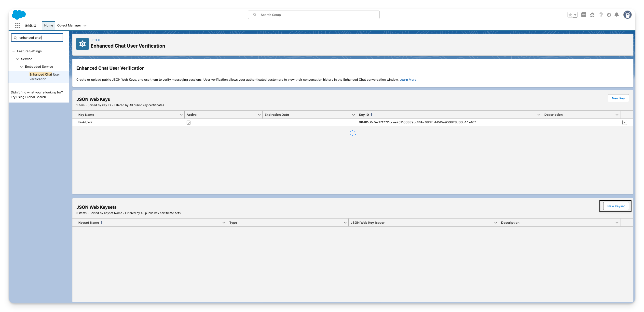Open the Learn More link
The height and width of the screenshot is (312, 644).
408,80
